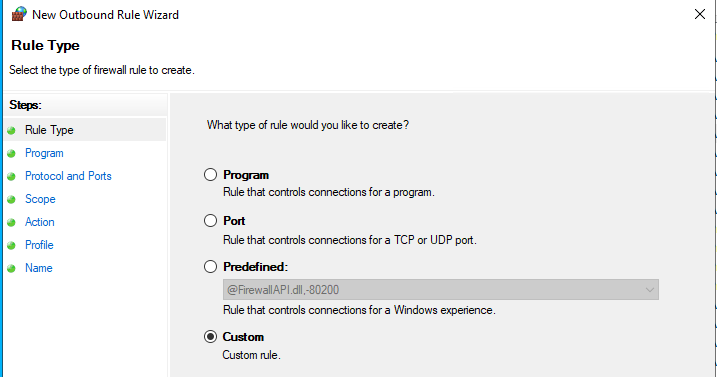Select the Predefined radio button
Image resolution: width=717 pixels, height=377 pixels.
[x=210, y=266]
